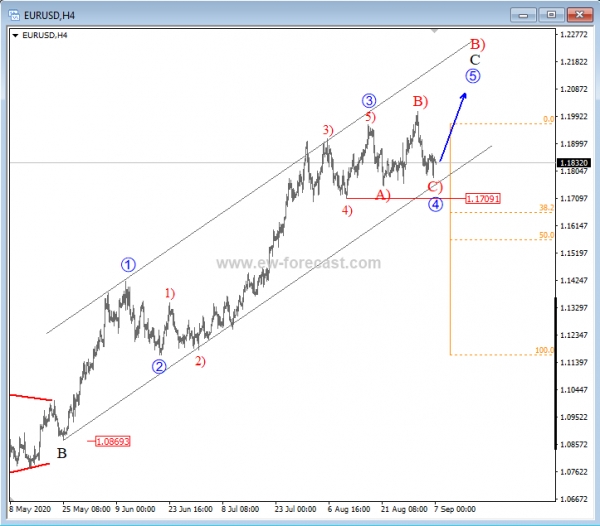Screen dimensions: 600x526
Task: Click the 1.15197 price on the scale
Action: click(x=574, y=253)
